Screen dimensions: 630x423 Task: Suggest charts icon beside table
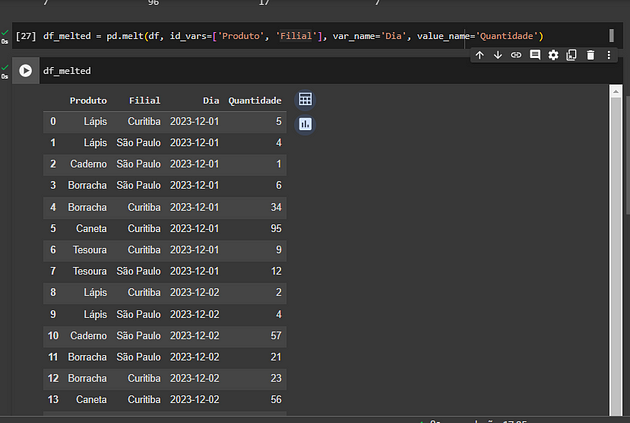[305, 124]
